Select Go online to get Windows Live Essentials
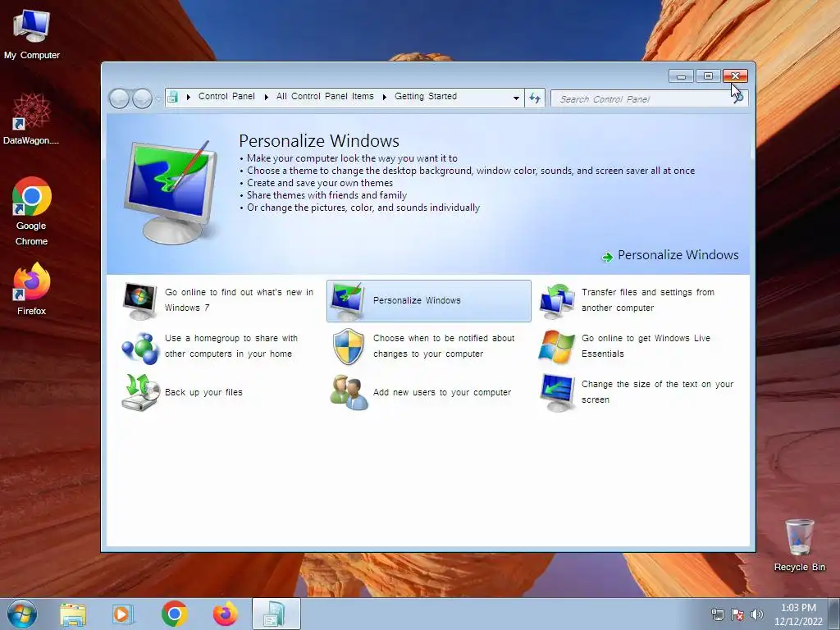 tap(646, 346)
